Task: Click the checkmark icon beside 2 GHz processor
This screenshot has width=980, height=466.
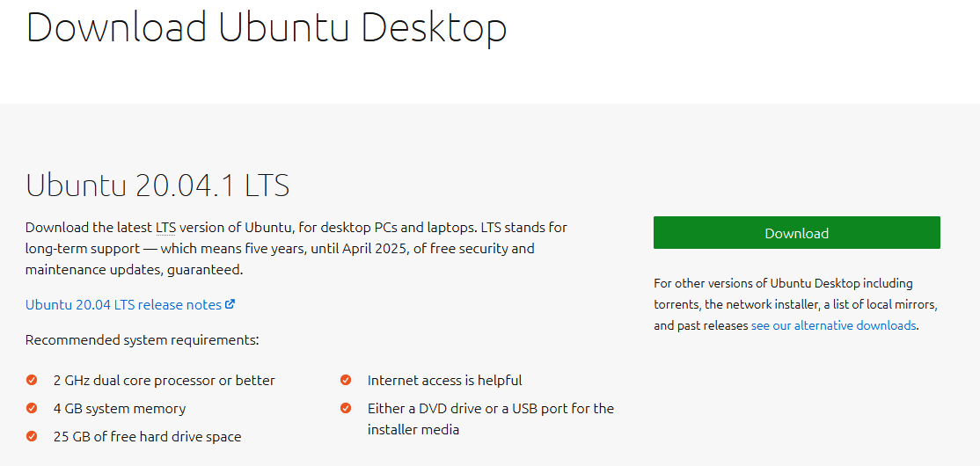Action: (x=32, y=380)
